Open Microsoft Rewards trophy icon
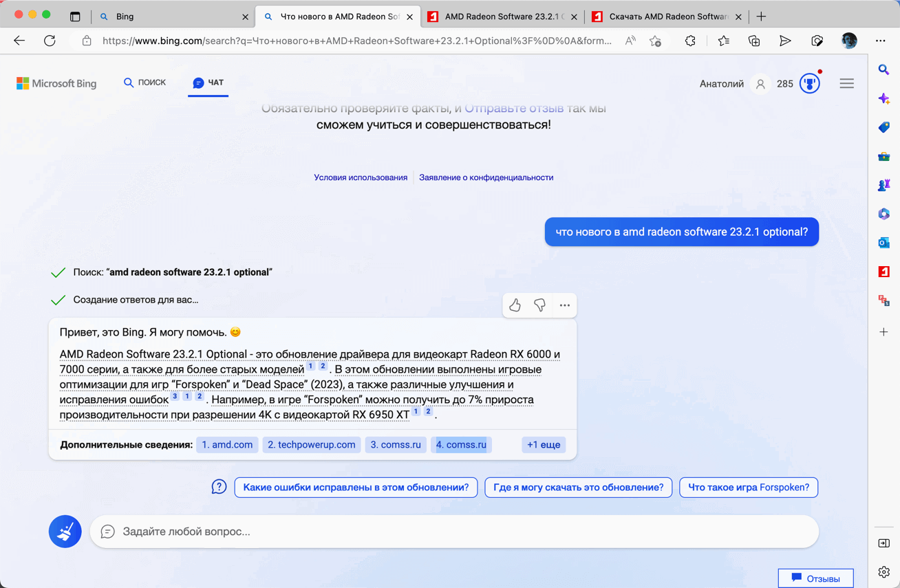This screenshot has width=900, height=588. tap(810, 84)
